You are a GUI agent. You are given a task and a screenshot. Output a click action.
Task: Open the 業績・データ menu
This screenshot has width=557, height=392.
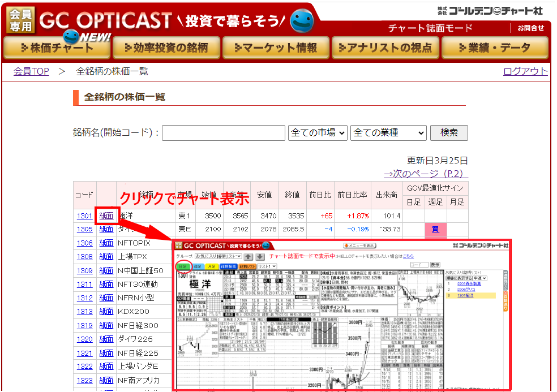495,48
